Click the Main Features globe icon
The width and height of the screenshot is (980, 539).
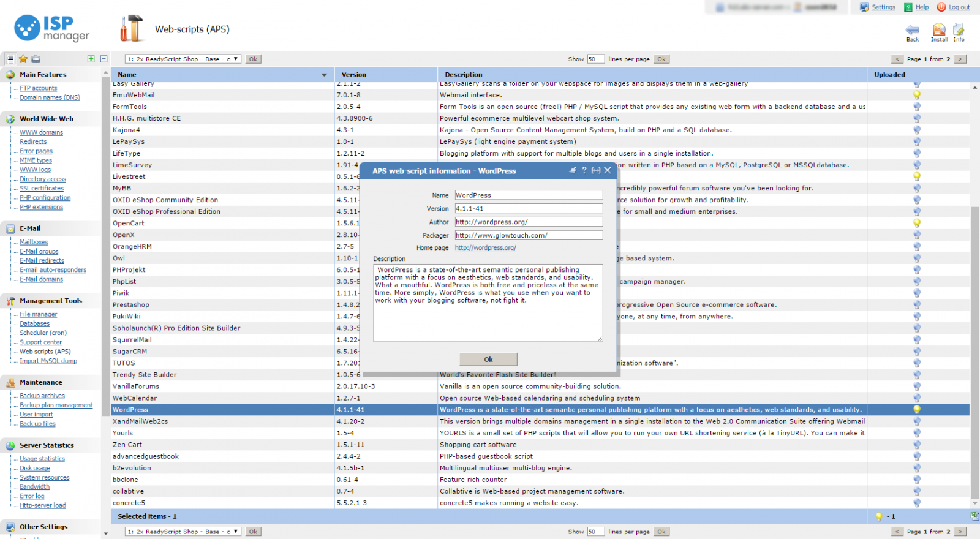click(x=10, y=75)
